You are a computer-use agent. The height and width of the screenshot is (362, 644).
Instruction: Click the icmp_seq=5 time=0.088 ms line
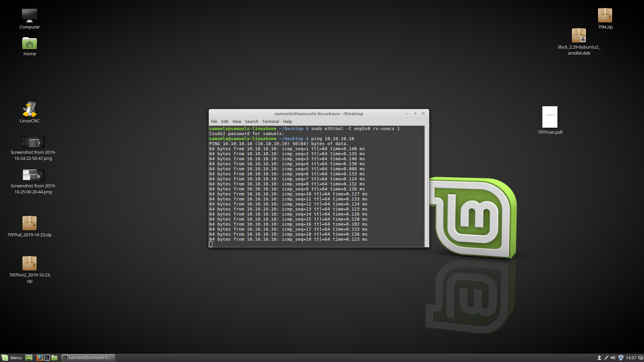[x=287, y=169]
